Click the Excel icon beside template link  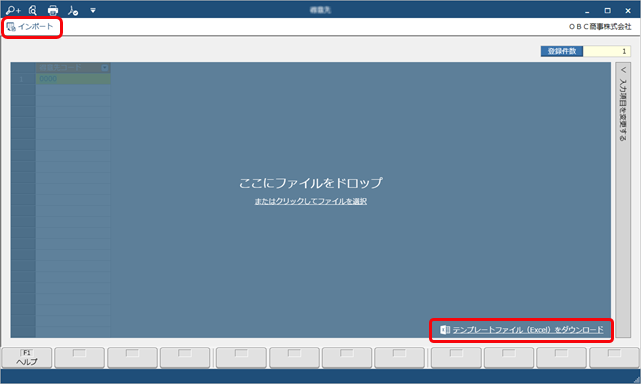pos(445,330)
